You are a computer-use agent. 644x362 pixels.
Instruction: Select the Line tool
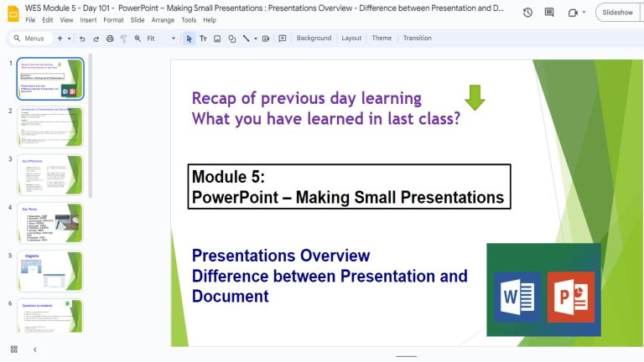pyautogui.click(x=246, y=39)
